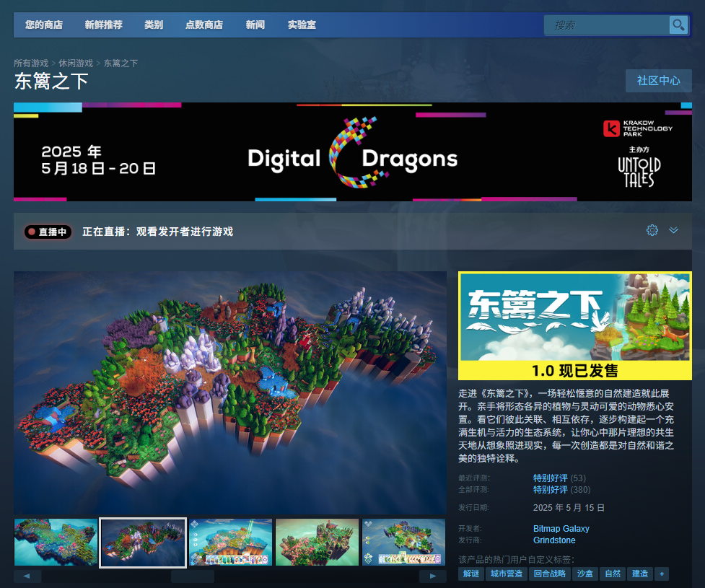Viewport: 705px width, 588px height.
Task: Add a tag with plus button
Action: click(662, 574)
